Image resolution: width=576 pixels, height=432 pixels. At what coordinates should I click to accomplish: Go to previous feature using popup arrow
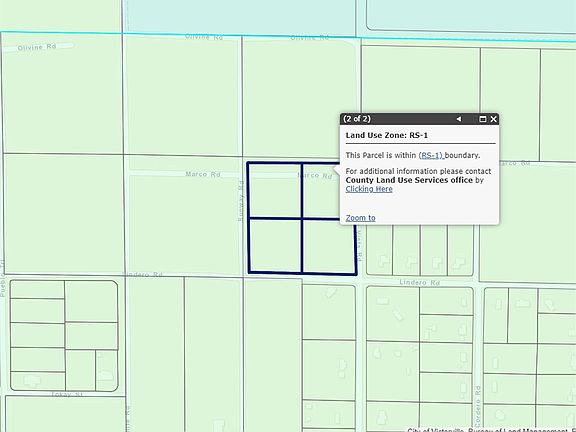(x=458, y=119)
